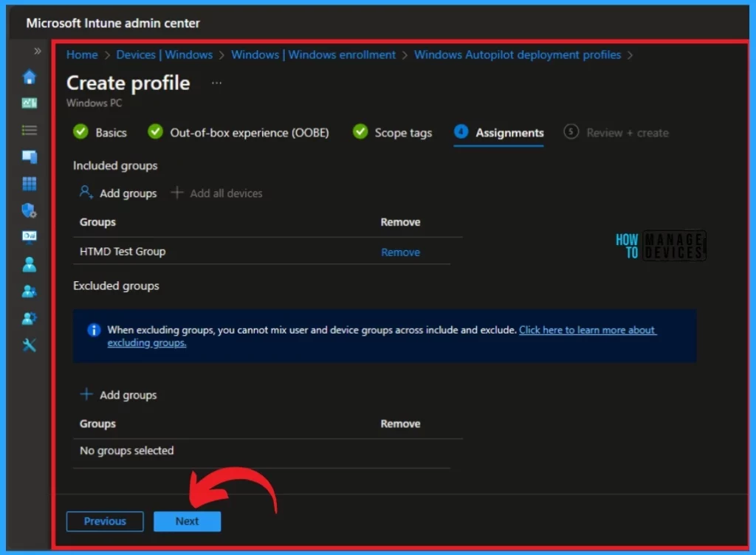This screenshot has height=555, width=756.
Task: Open Troubleshooting tools icon in sidebar
Action: click(x=30, y=345)
